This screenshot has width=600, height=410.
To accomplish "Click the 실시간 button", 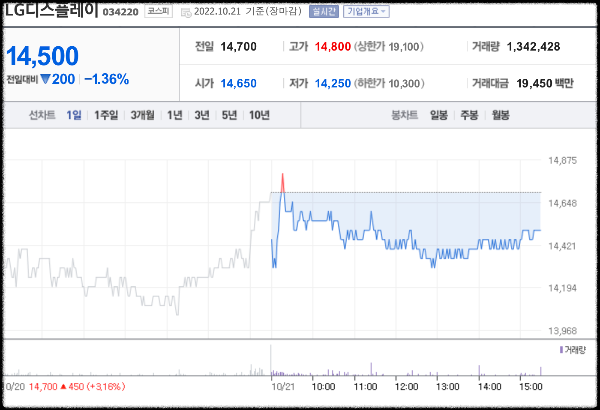I will click(x=324, y=11).
